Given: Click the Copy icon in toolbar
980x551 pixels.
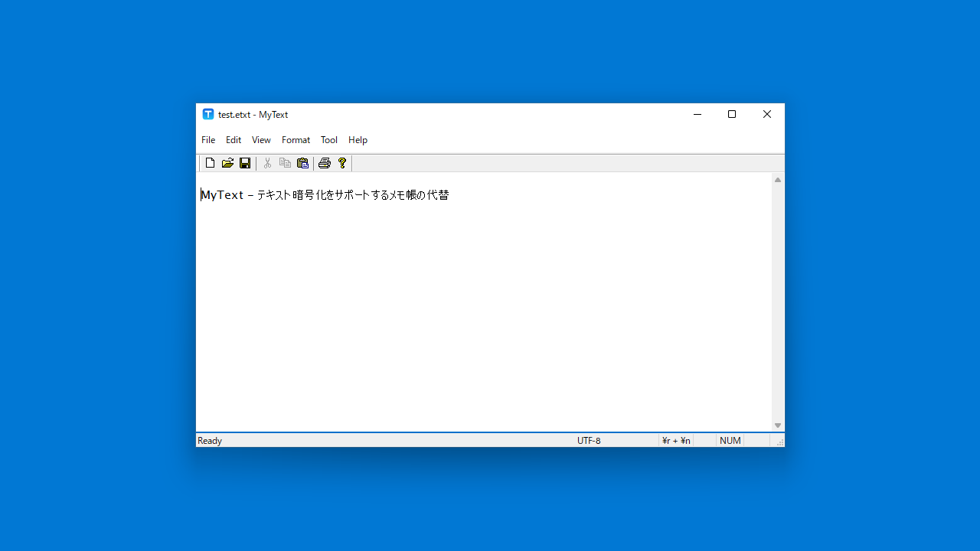Looking at the screenshot, I should (285, 163).
